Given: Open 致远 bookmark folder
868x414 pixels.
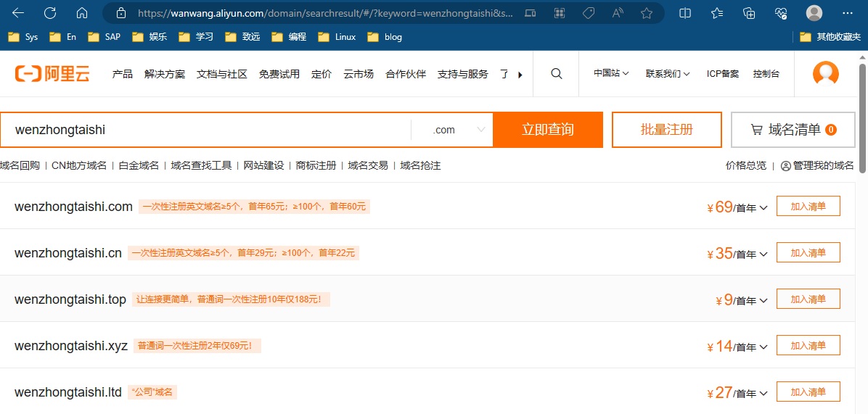Looking at the screenshot, I should click(242, 37).
